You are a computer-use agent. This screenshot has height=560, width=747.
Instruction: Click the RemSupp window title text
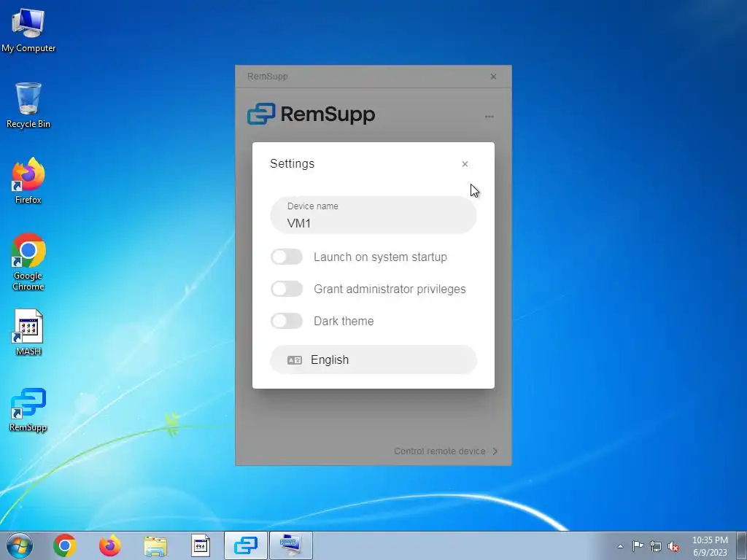tap(267, 76)
